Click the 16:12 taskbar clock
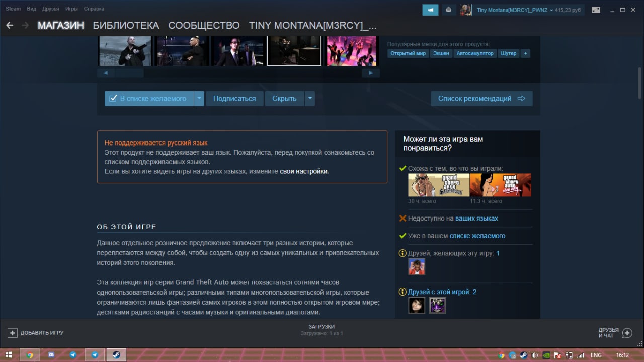Image resolution: width=644 pixels, height=362 pixels. coord(623,355)
